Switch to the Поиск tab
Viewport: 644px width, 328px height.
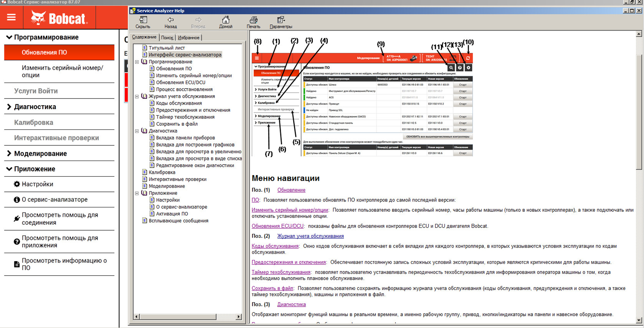pos(167,38)
